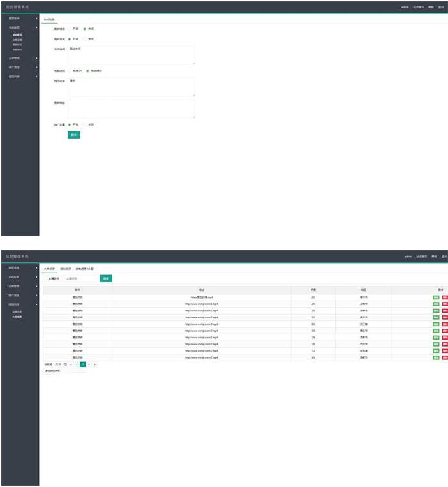Open the highlighted first submenu item under 系统配置
The height and width of the screenshot is (487, 448).
tap(17, 35)
